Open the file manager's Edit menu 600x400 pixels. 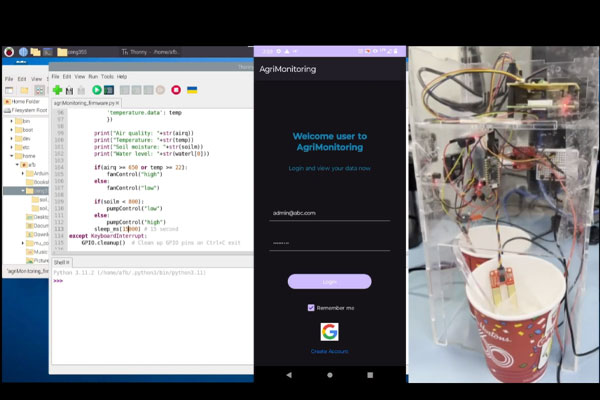pos(22,79)
